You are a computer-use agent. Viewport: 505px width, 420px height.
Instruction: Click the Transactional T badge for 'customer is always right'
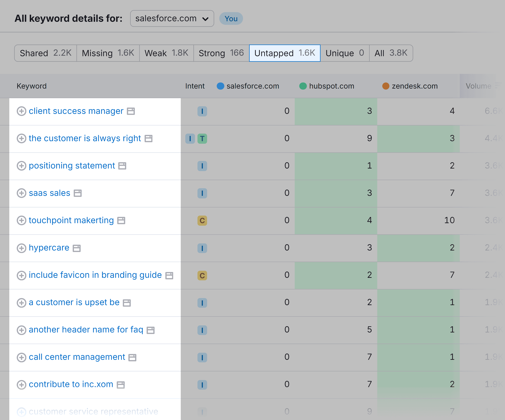[202, 139]
